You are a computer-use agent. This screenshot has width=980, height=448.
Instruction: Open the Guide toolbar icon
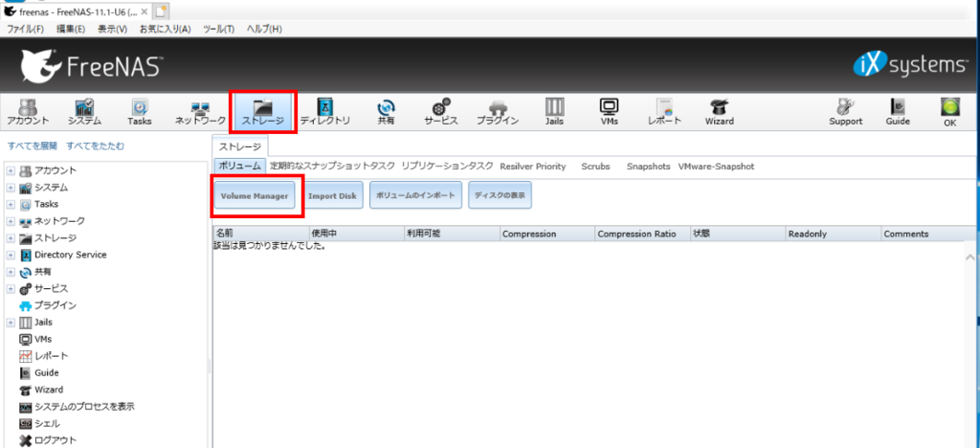[898, 113]
